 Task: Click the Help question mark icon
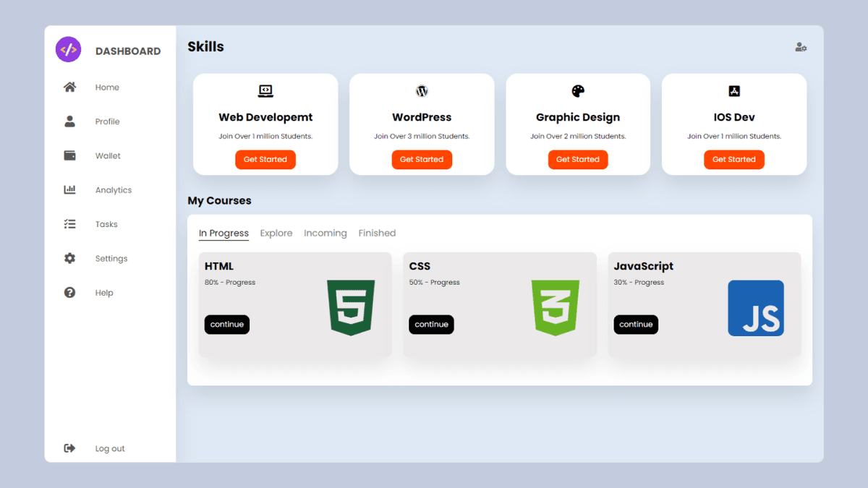pyautogui.click(x=69, y=292)
